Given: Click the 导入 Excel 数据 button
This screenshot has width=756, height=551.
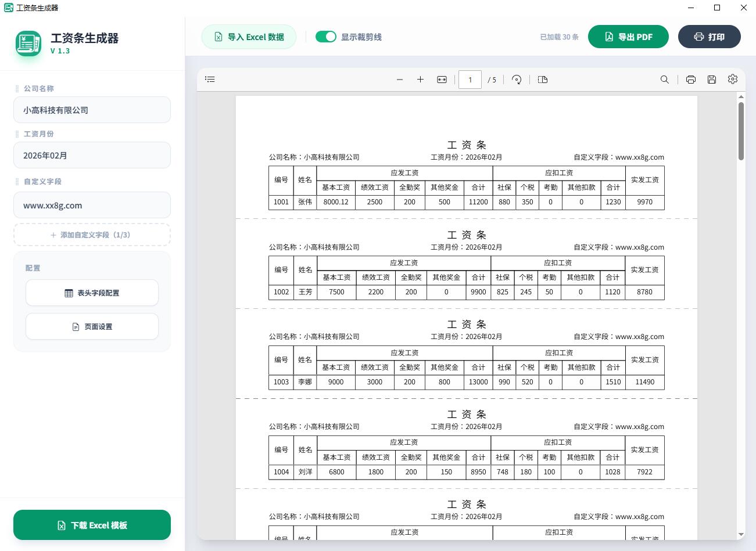Looking at the screenshot, I should pos(249,37).
